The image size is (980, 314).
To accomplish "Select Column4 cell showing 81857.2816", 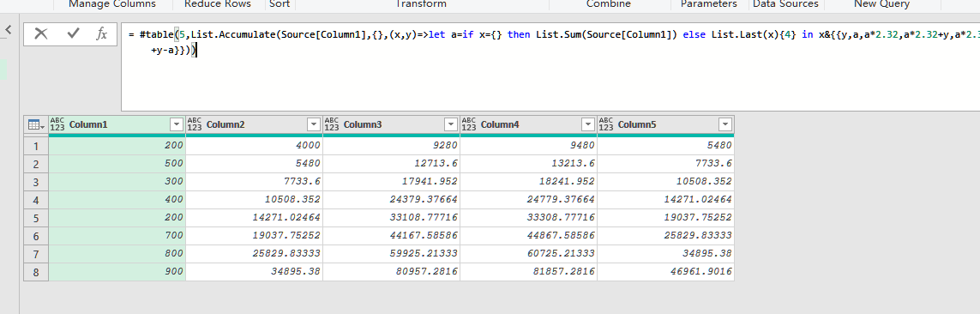I will (529, 273).
